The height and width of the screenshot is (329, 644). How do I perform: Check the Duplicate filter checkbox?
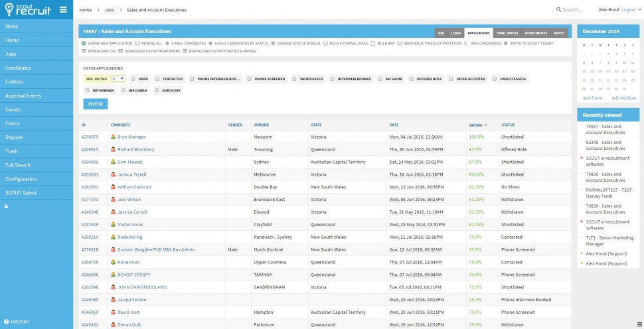157,90
